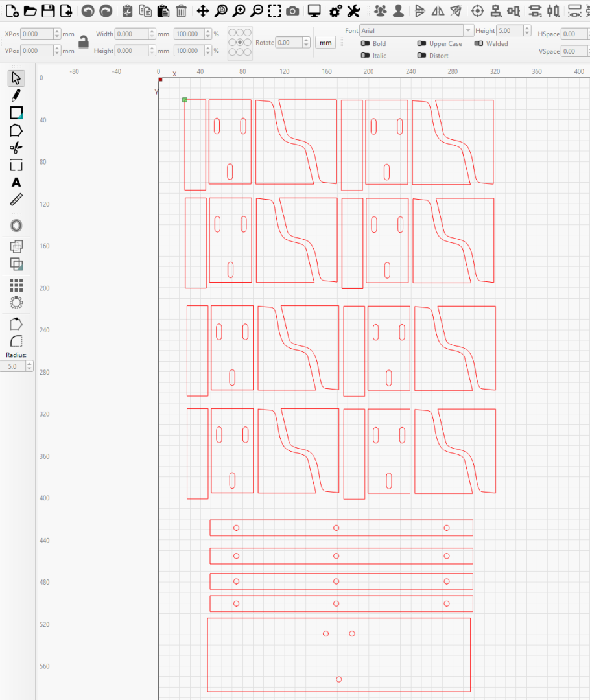Click the Undo arrow icon
The image size is (590, 700).
88,10
